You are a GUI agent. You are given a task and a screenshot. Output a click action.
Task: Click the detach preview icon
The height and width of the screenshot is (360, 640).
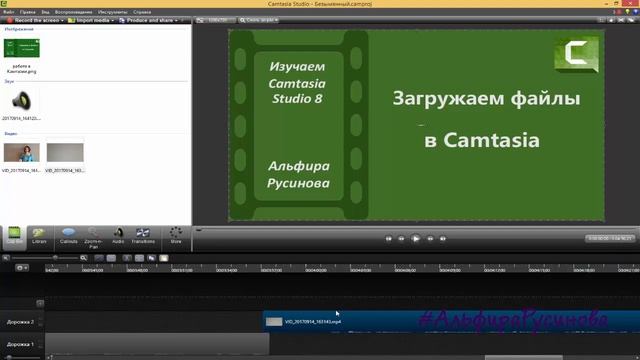click(632, 20)
